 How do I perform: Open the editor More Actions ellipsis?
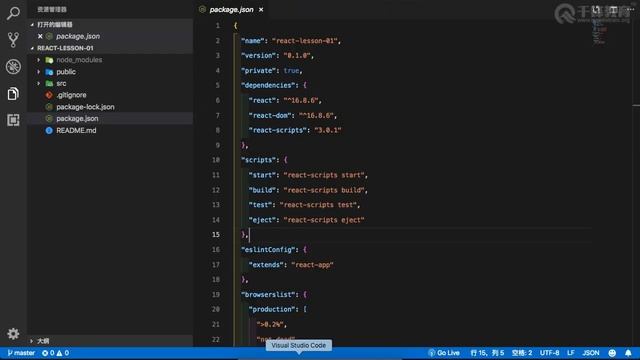[x=630, y=9]
